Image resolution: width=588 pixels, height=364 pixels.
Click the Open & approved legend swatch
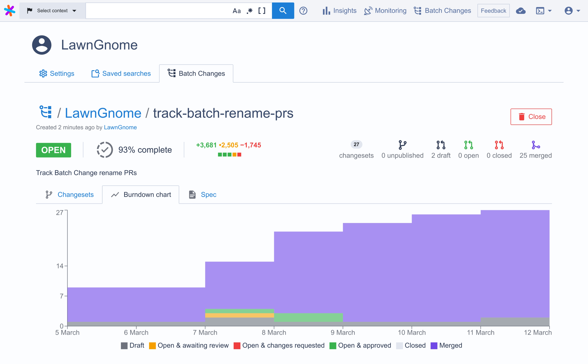(x=333, y=346)
